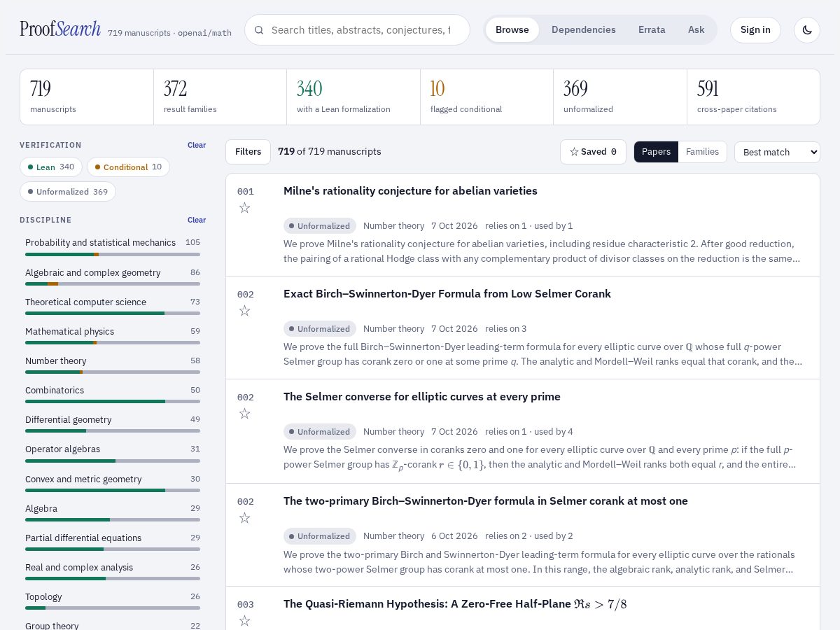Open Saved 0 list
This screenshot has height=630, width=840.
click(x=593, y=152)
